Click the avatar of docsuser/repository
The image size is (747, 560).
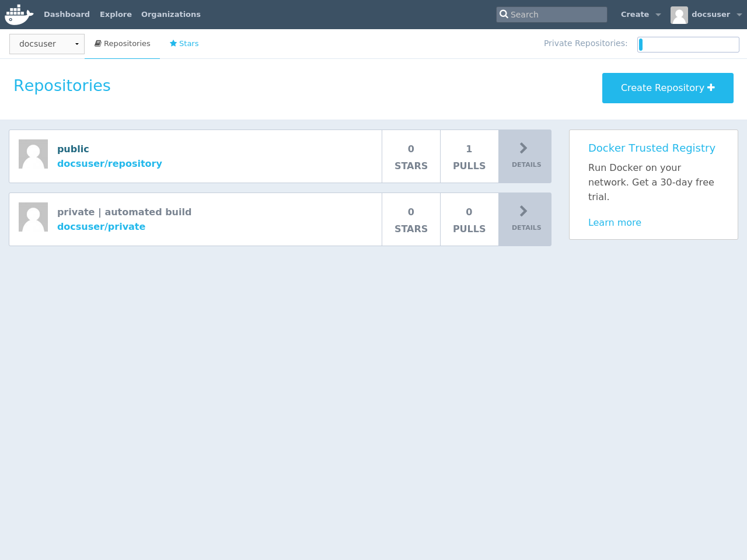pyautogui.click(x=33, y=154)
